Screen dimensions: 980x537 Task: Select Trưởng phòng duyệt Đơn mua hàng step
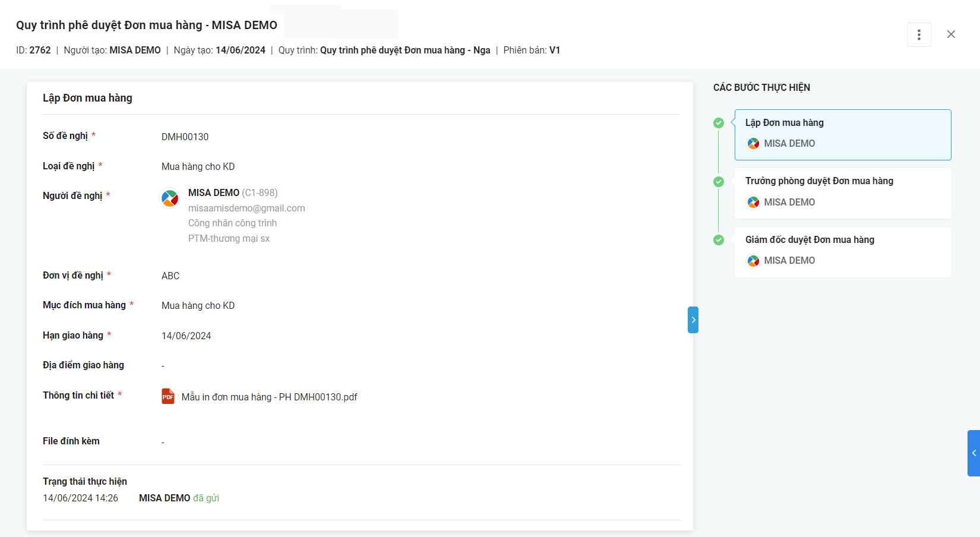(x=843, y=193)
